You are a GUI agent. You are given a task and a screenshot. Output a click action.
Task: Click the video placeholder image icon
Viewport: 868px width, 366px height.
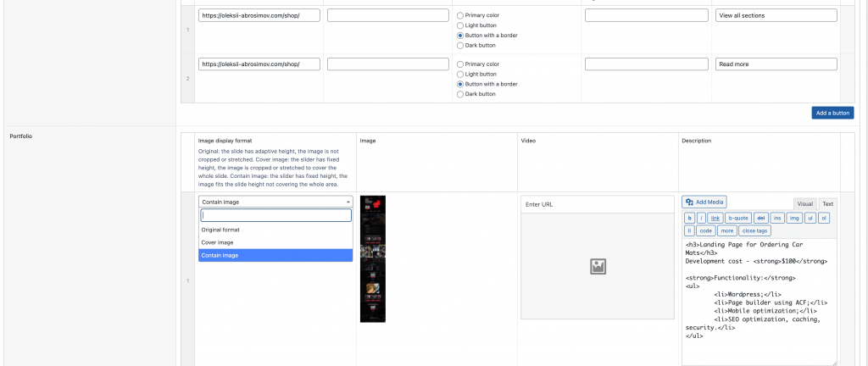click(598, 267)
